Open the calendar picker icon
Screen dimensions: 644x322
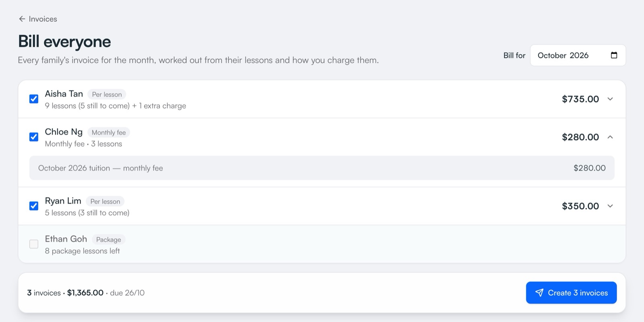coord(614,55)
